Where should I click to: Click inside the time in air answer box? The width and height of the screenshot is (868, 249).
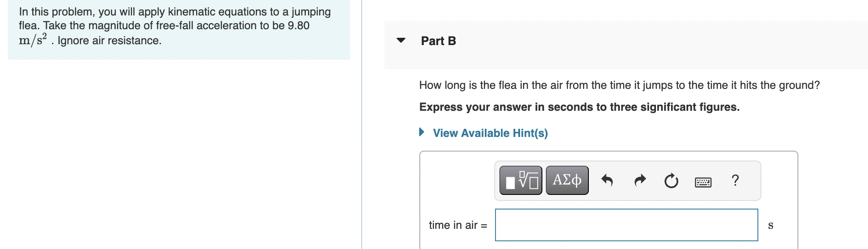(626, 225)
